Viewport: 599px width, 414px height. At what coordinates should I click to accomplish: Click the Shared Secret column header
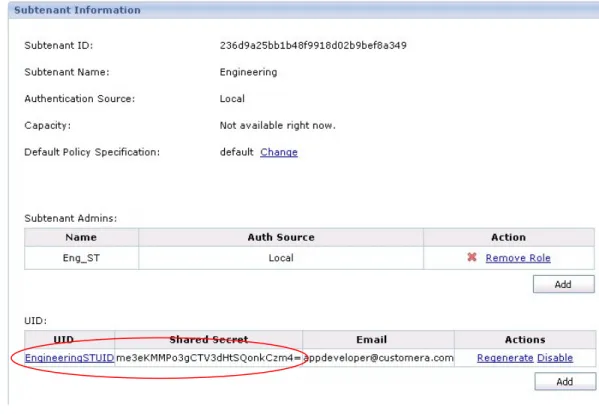coord(209,340)
